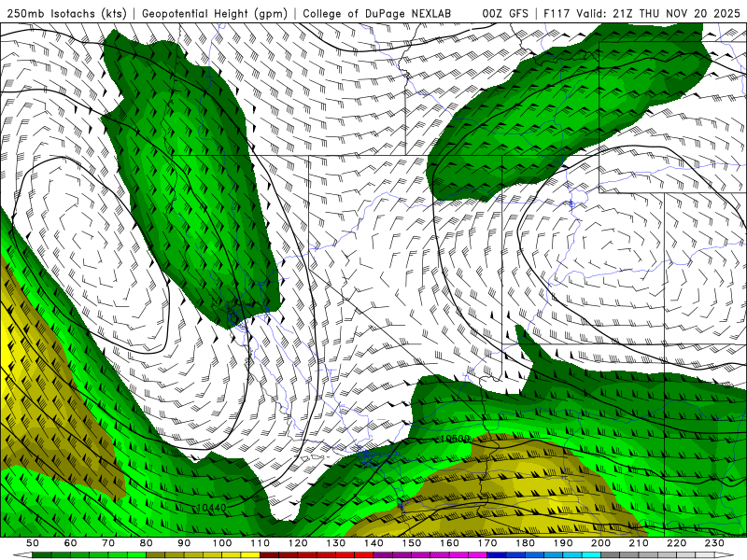Viewport: 747px width, 560px height.
Task: Click the '80' color scale label
Action: 147,543
